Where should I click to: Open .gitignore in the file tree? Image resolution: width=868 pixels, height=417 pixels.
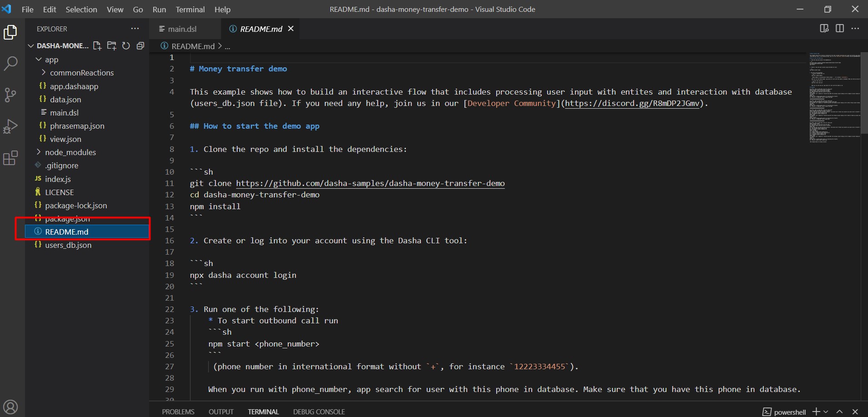87,166
